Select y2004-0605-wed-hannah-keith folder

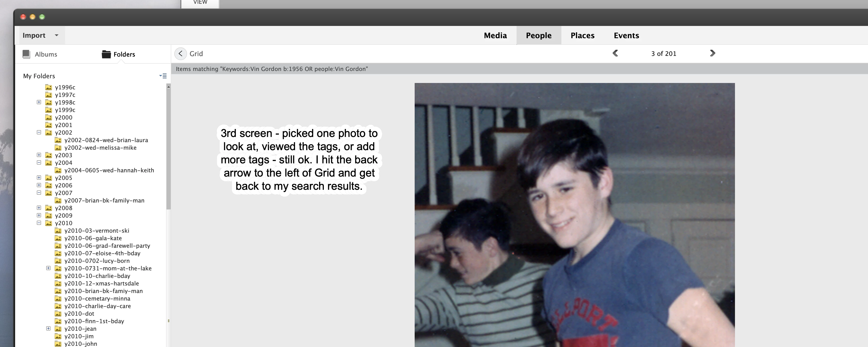tap(109, 170)
